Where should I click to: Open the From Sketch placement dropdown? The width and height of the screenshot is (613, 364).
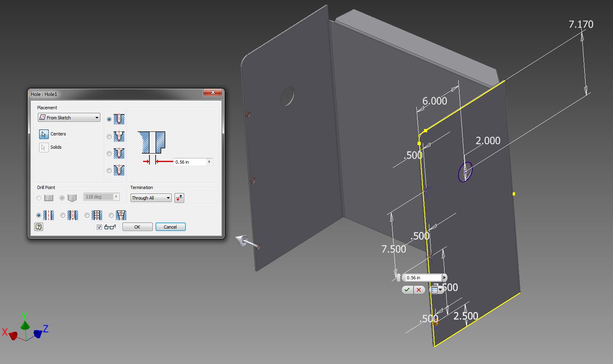69,117
